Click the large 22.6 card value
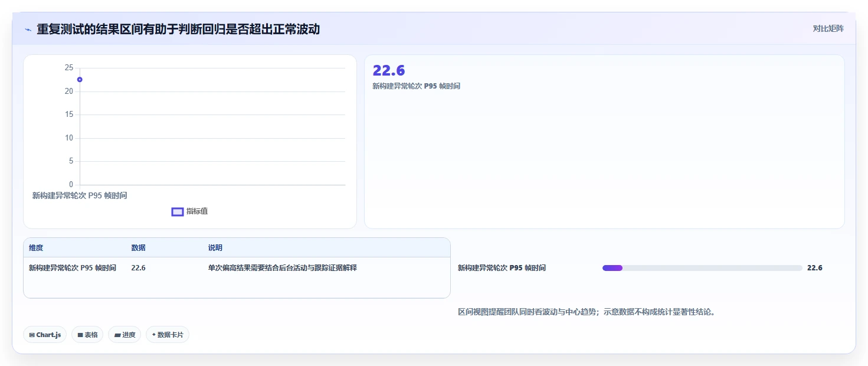The width and height of the screenshot is (868, 366). [389, 70]
